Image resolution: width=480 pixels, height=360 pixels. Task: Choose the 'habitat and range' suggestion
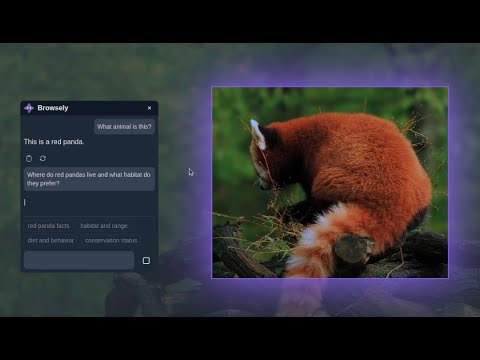104,226
